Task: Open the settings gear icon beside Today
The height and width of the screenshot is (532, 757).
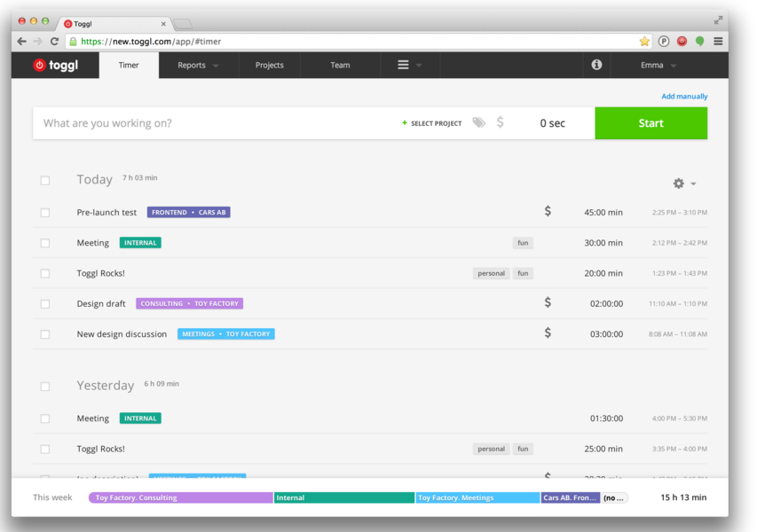Action: [x=679, y=184]
